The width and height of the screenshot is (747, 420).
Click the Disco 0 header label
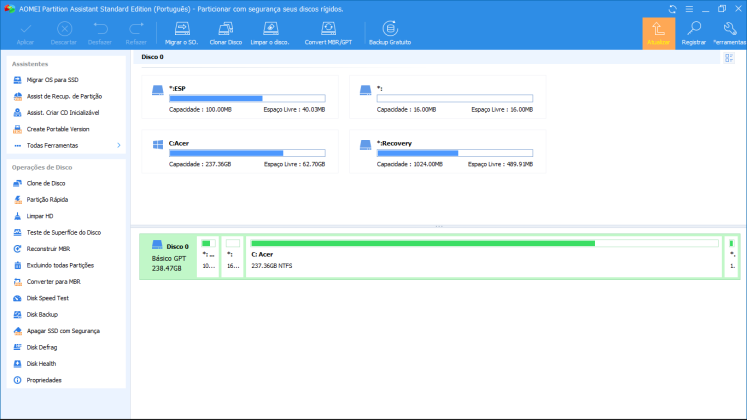[152, 57]
